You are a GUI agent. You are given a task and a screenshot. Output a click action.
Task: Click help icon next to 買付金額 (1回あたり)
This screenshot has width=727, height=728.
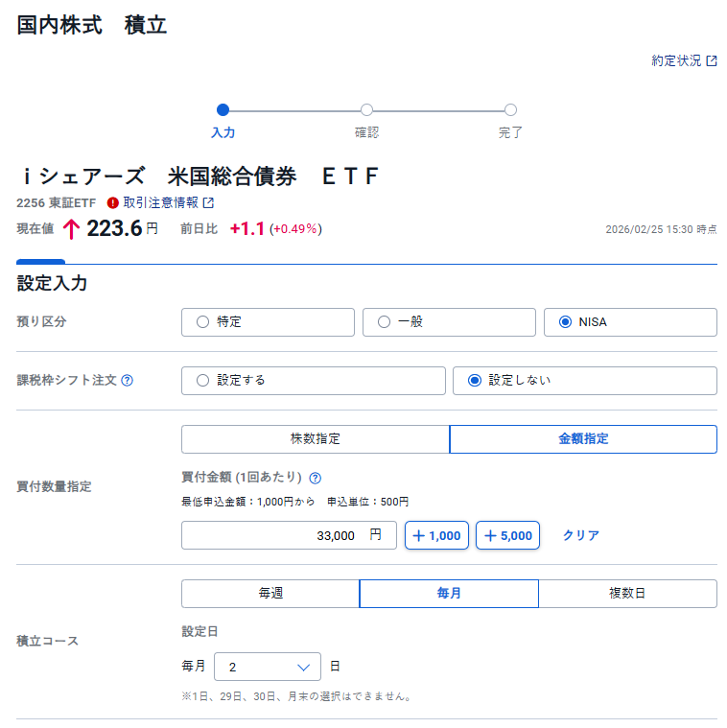(x=316, y=478)
